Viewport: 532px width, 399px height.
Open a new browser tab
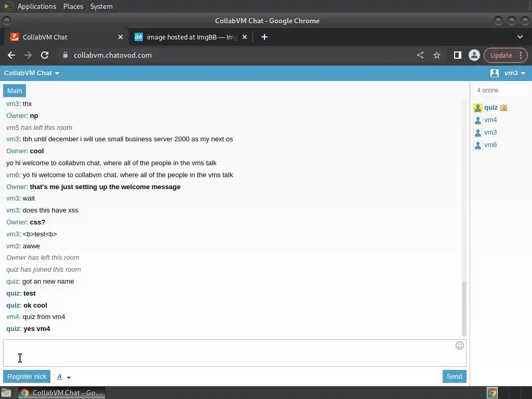click(264, 37)
